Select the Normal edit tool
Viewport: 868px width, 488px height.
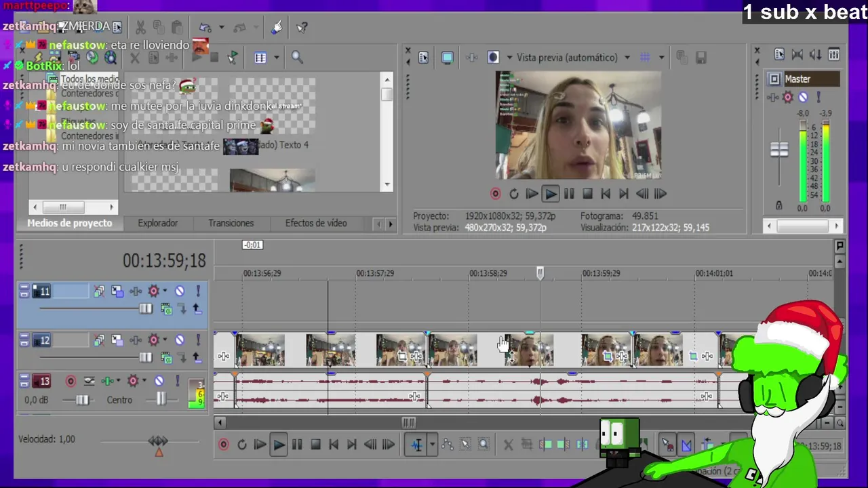point(417,445)
